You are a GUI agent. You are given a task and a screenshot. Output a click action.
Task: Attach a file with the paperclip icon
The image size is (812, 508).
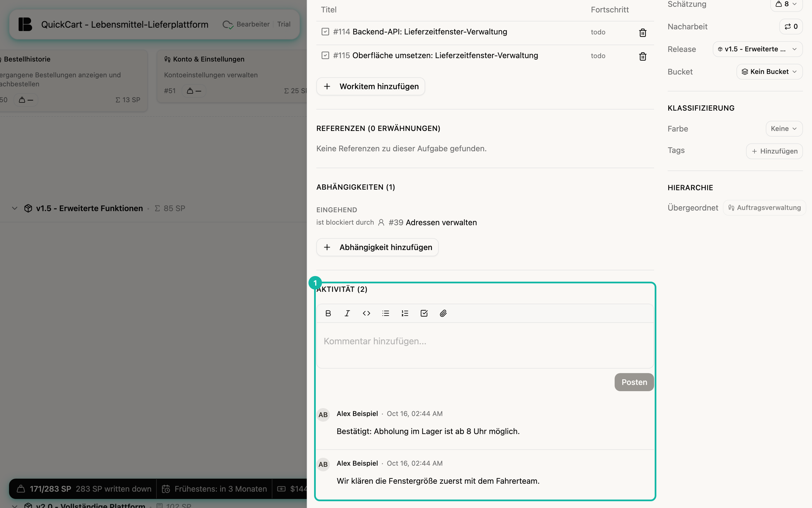443,313
